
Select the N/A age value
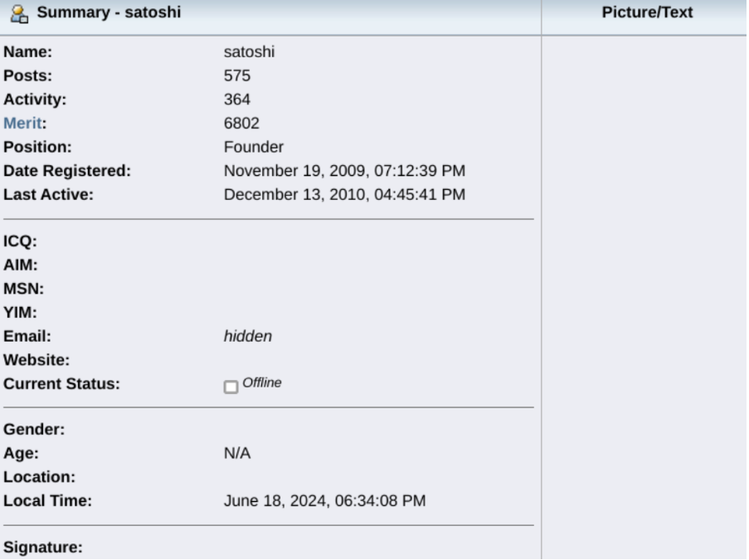click(x=236, y=454)
